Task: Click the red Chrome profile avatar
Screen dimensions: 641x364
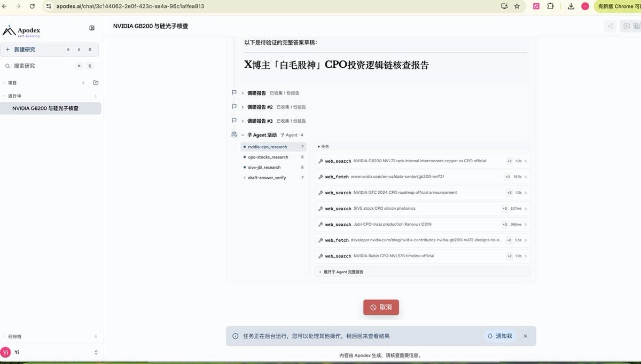Action: coord(585,6)
